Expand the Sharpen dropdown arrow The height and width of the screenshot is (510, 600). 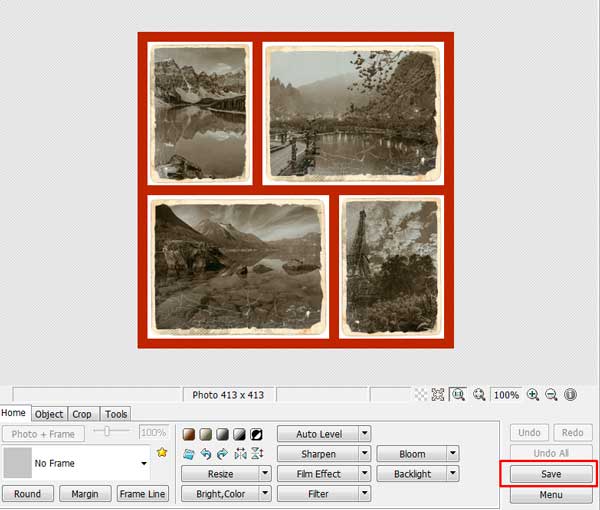pos(365,453)
